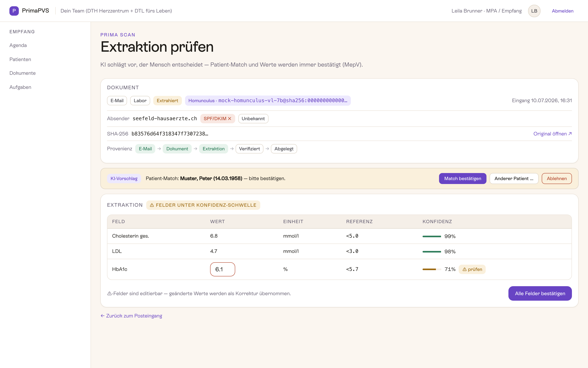The image size is (588, 368).
Task: Go back via Zurück zum Posteingang
Action: click(131, 316)
